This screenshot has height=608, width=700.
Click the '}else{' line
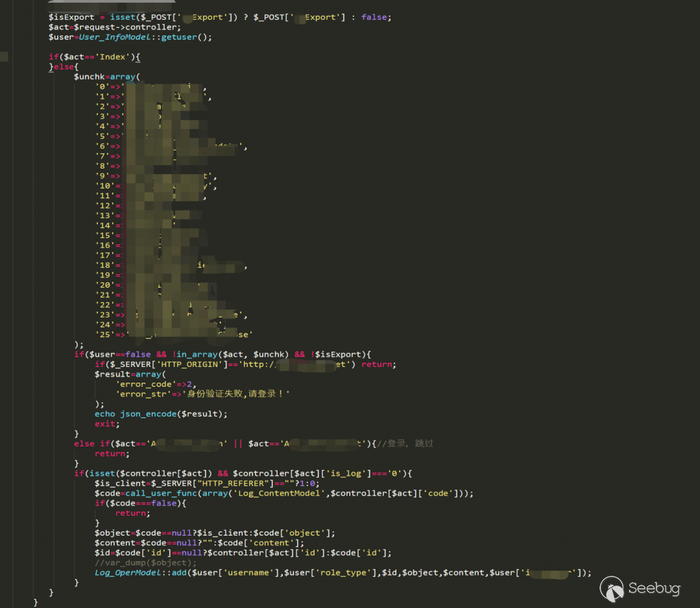pos(64,67)
